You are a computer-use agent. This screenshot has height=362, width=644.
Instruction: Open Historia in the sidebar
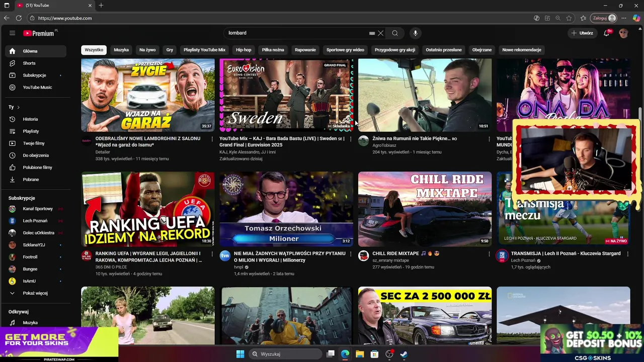(35, 119)
